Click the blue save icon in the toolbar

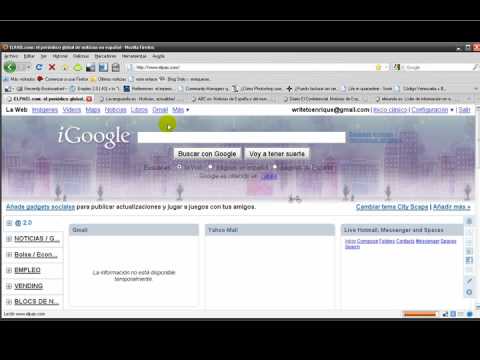[103, 67]
